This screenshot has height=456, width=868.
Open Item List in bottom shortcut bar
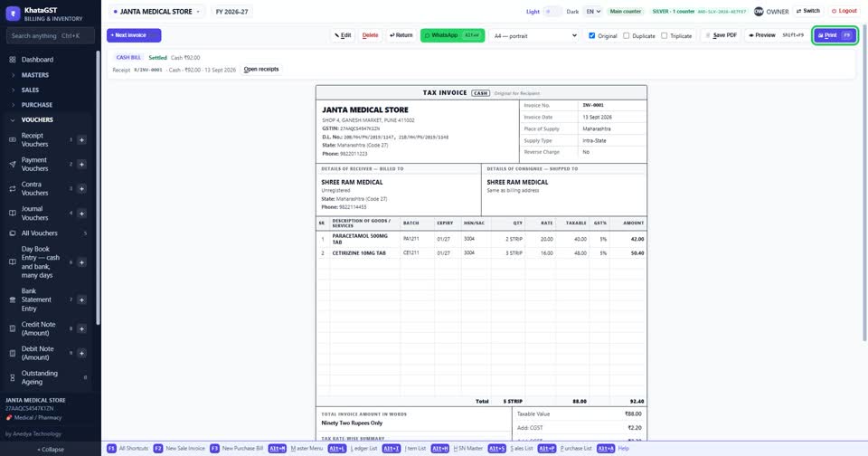404,448
